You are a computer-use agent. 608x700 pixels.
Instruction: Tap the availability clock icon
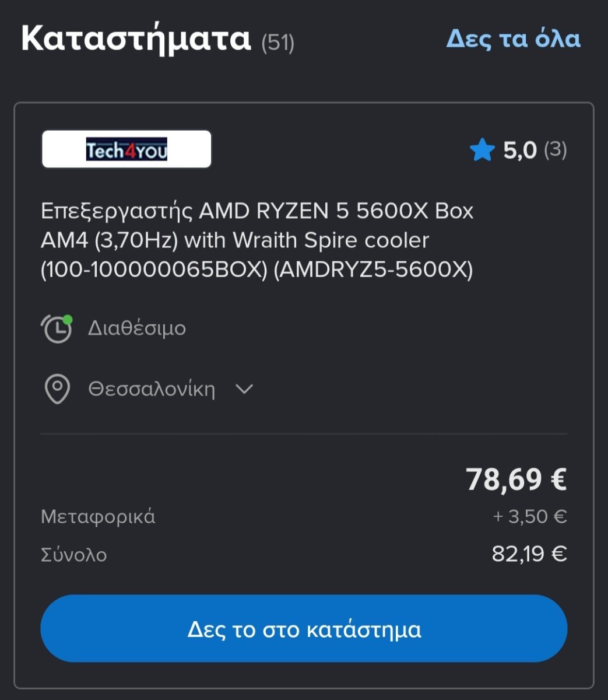(57, 328)
